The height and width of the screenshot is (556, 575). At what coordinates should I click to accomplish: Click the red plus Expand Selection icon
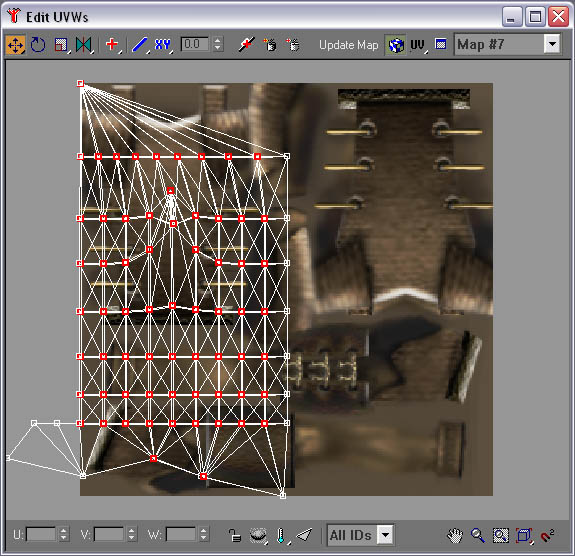pos(112,45)
